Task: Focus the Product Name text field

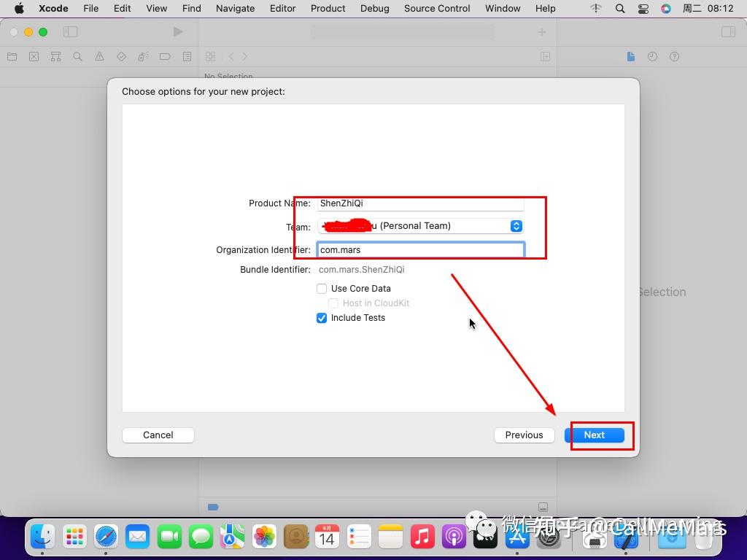Action: (420, 203)
